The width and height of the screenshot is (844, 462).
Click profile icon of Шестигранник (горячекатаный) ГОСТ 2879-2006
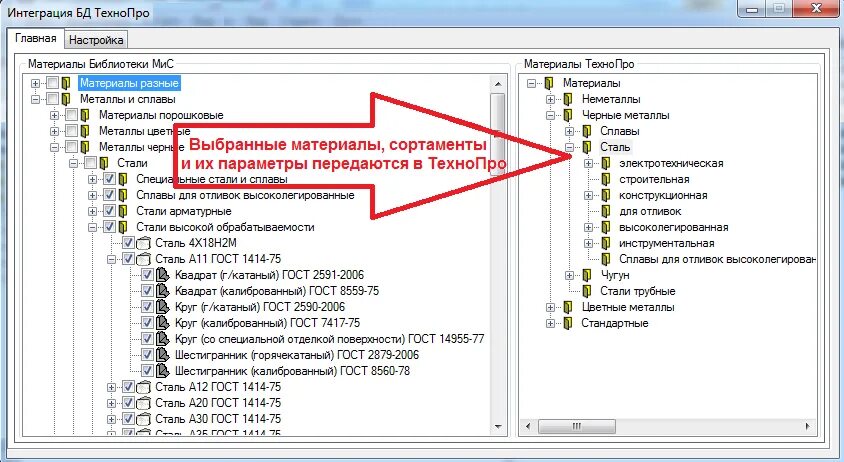(163, 355)
